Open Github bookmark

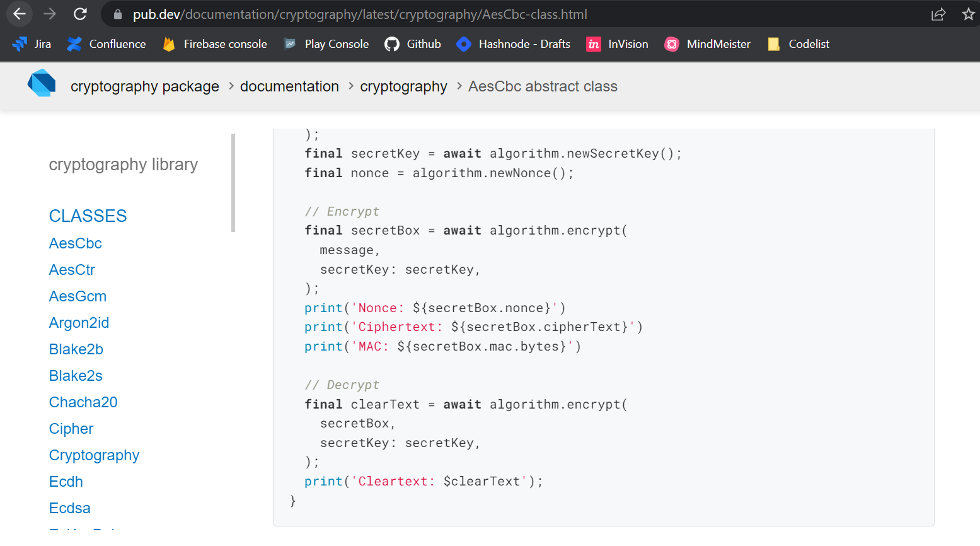pos(413,44)
